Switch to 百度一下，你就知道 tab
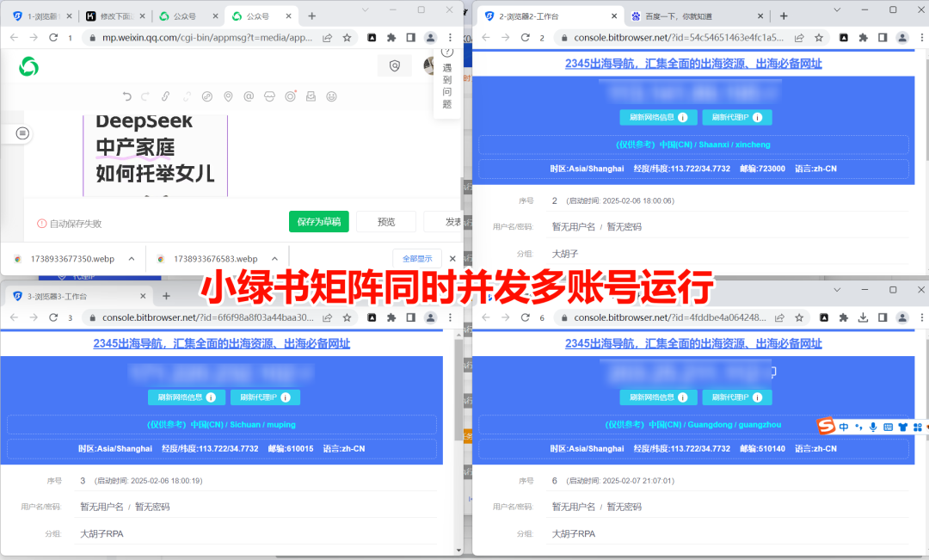Screen dimensions: 929x560 tap(698, 16)
